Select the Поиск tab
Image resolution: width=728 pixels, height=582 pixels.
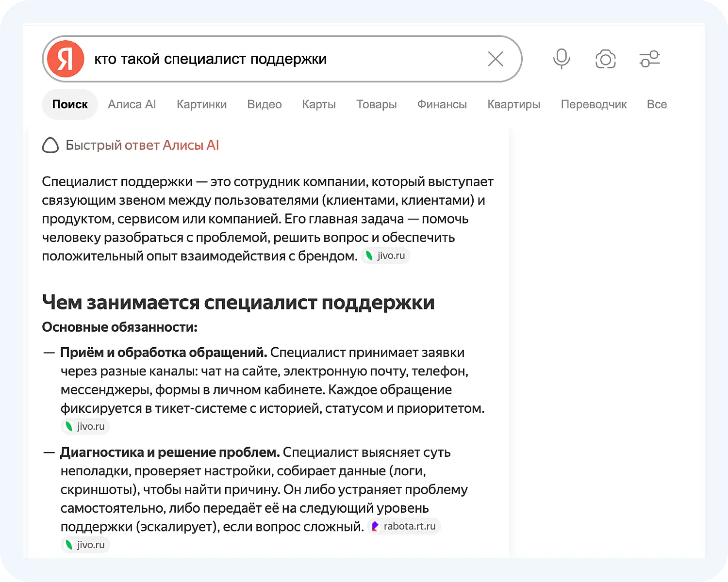pyautogui.click(x=70, y=104)
